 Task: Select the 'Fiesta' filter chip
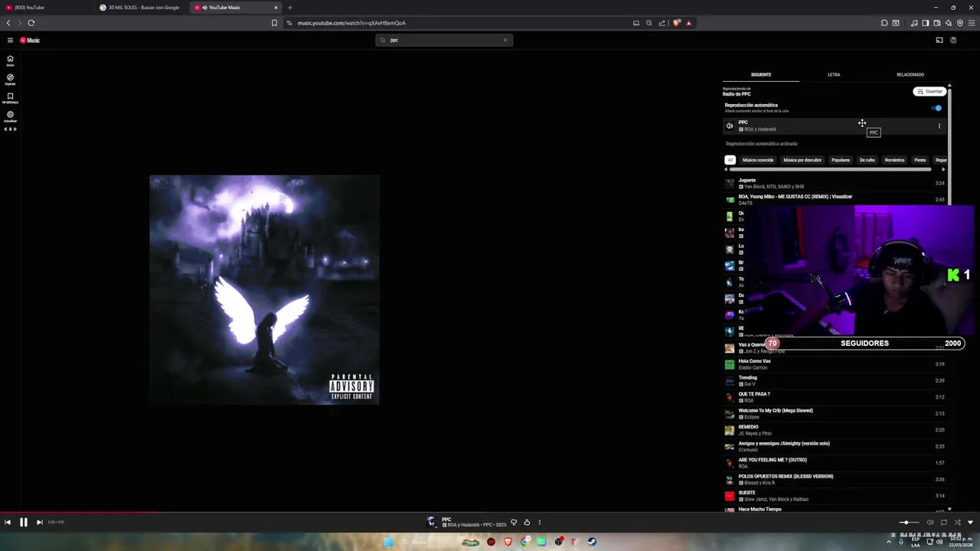tap(920, 160)
